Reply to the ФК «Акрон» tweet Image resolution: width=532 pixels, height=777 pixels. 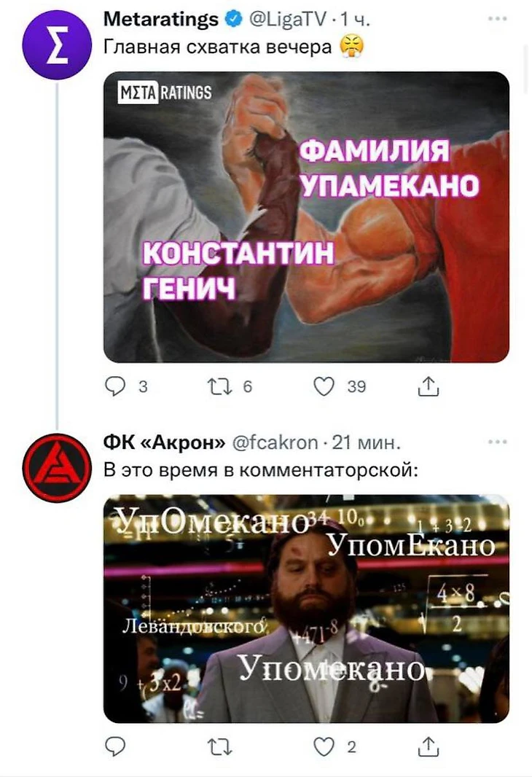pos(115,747)
